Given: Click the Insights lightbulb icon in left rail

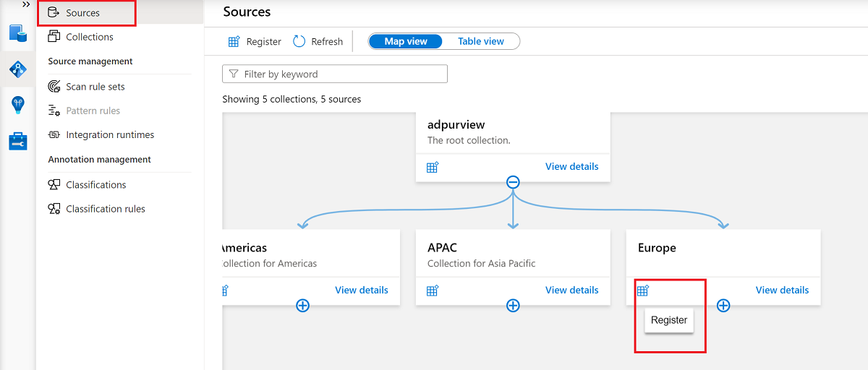Looking at the screenshot, I should point(18,105).
